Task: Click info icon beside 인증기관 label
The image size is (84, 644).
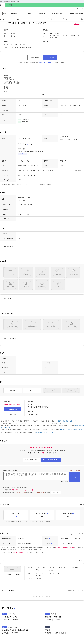Action: [49, 538]
